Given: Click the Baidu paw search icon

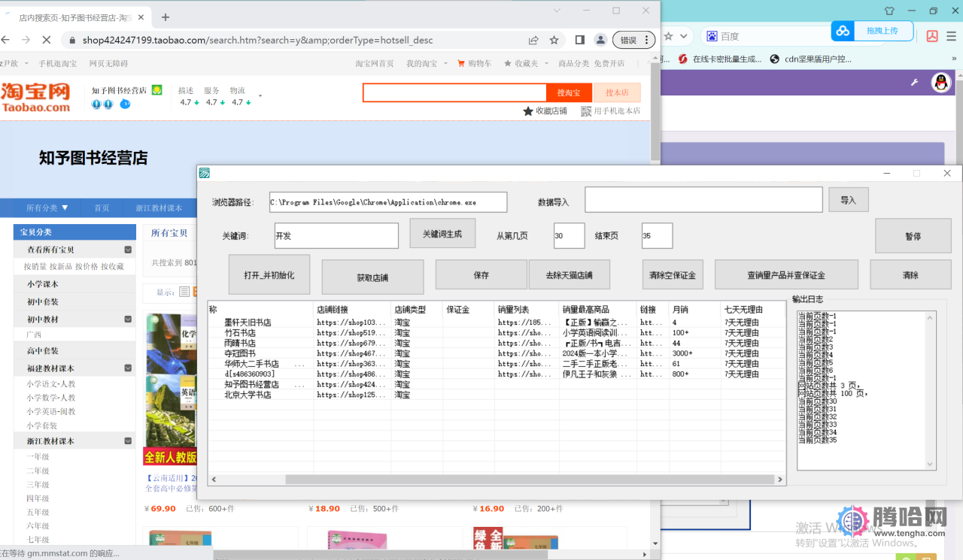Looking at the screenshot, I should tap(712, 36).
